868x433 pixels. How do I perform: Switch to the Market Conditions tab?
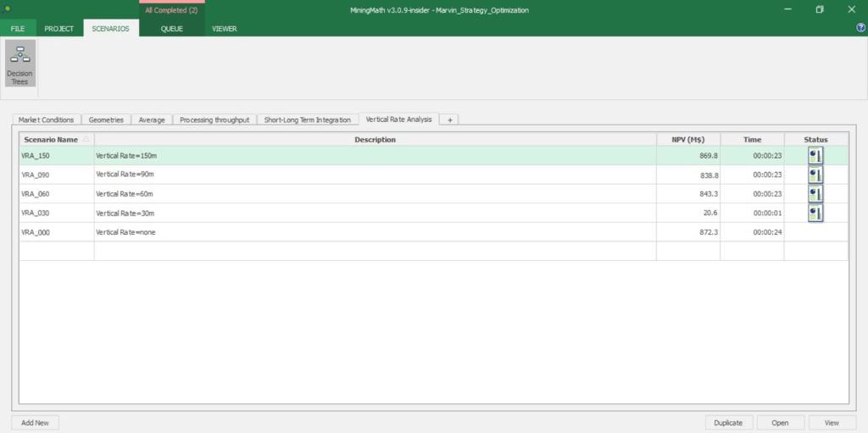point(47,119)
